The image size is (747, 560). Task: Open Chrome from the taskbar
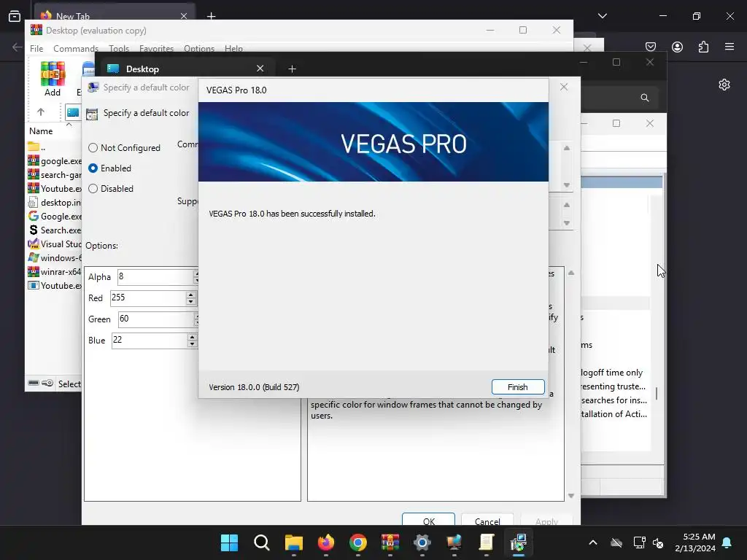(357, 542)
